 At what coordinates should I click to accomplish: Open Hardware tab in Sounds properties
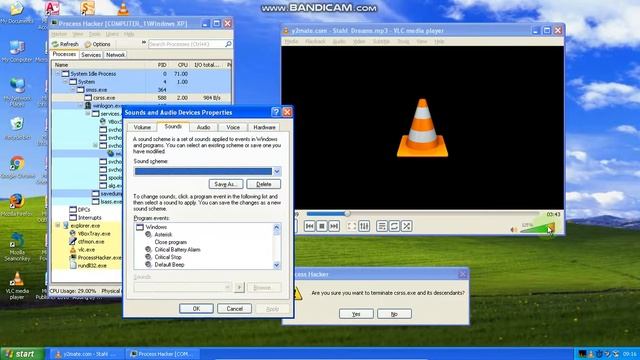264,127
